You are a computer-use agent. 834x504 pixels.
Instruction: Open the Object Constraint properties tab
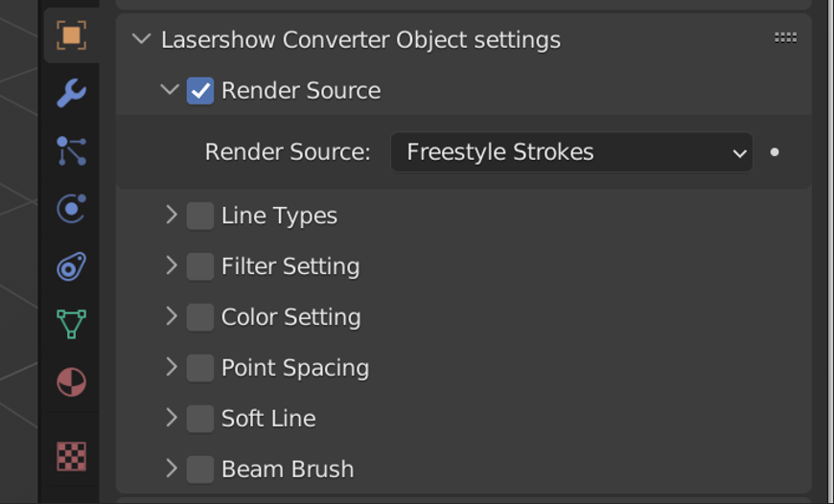pyautogui.click(x=71, y=266)
